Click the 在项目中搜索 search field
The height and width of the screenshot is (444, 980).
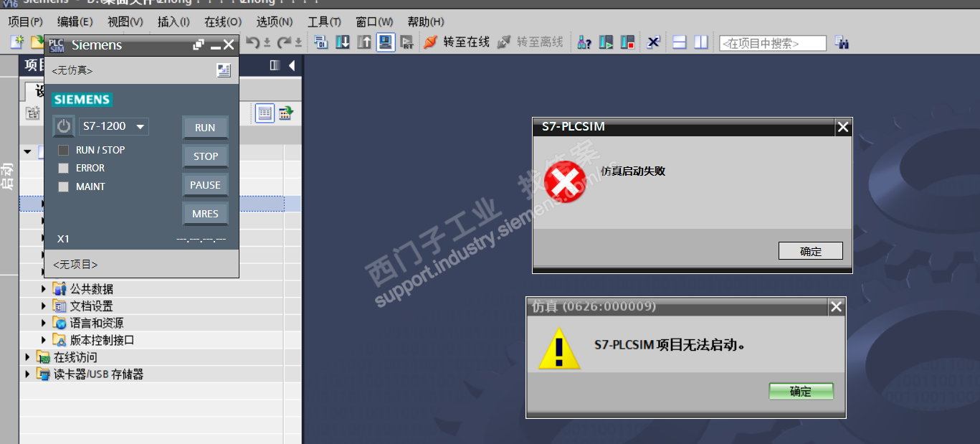click(x=772, y=43)
